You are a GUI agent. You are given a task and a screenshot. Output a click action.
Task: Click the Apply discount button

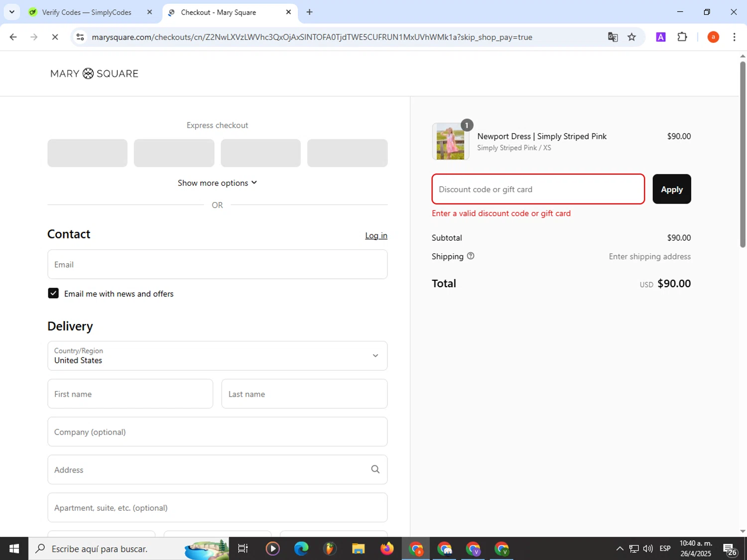[672, 189]
